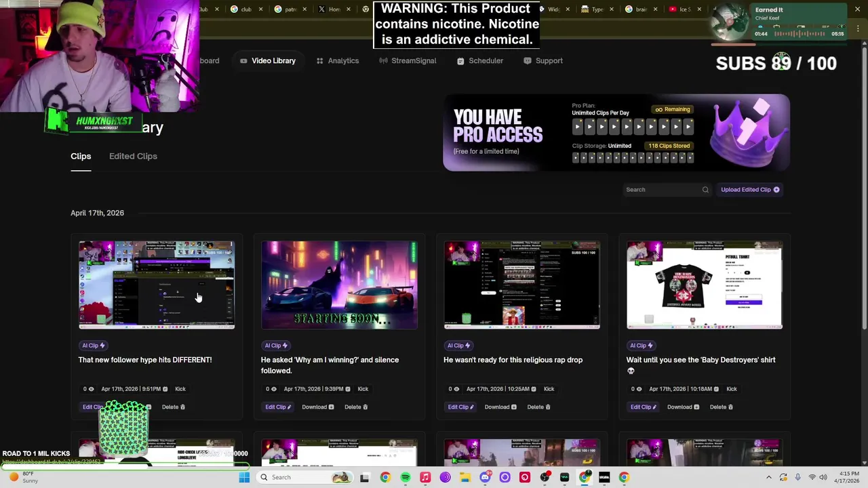Click AI Clip badge on 'Baby Destroyers' clip
The width and height of the screenshot is (868, 488).
(x=640, y=346)
